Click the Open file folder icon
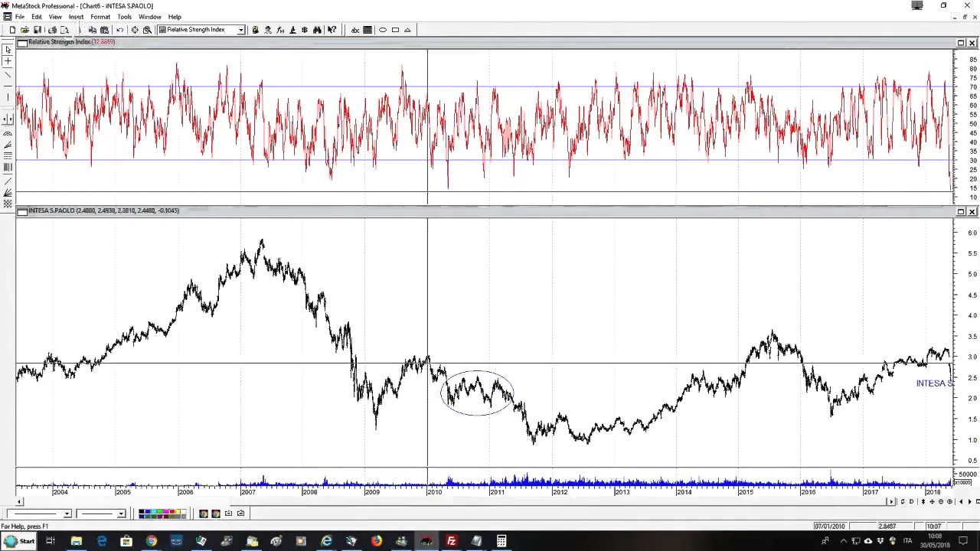This screenshot has height=551, width=980. 24,30
